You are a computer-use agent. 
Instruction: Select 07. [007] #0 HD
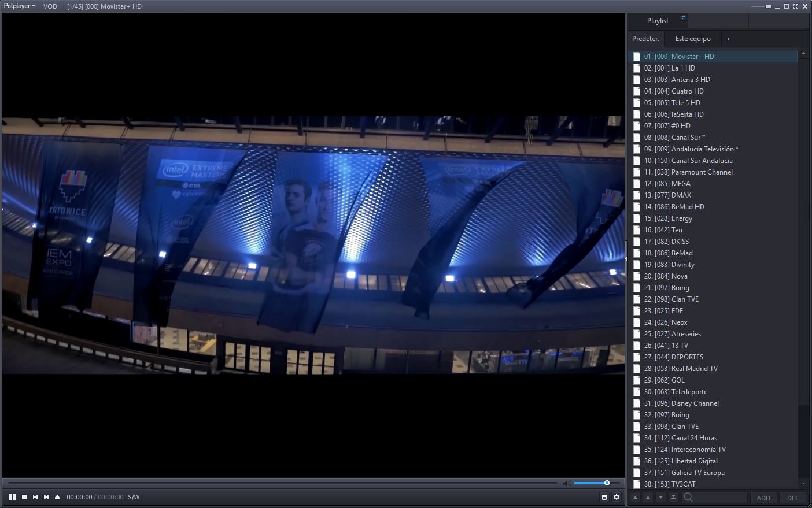coord(713,126)
